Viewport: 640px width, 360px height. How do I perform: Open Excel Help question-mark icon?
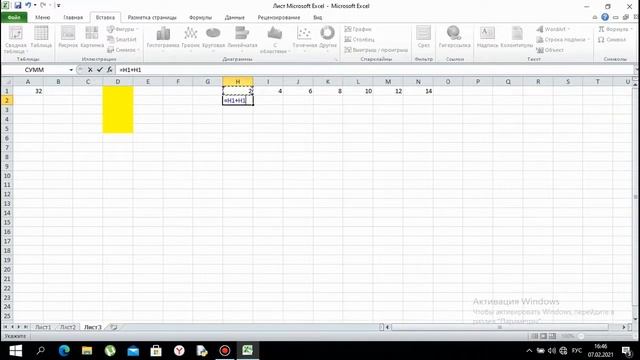[605, 17]
